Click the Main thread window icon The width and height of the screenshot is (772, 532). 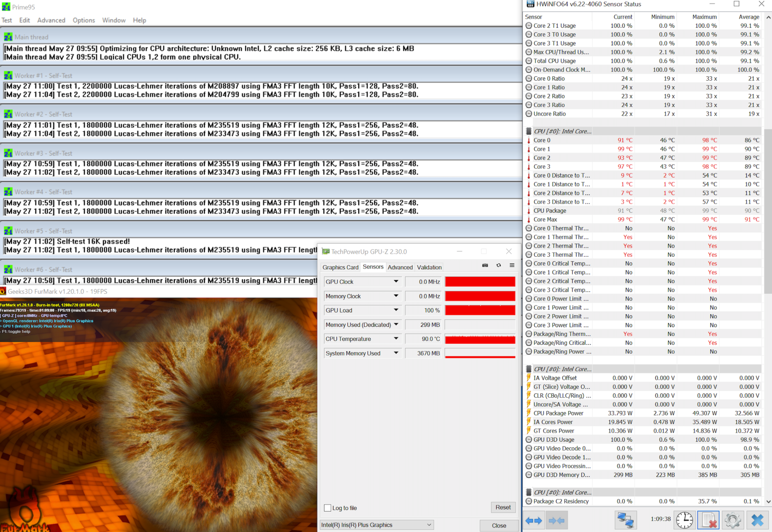(8, 37)
